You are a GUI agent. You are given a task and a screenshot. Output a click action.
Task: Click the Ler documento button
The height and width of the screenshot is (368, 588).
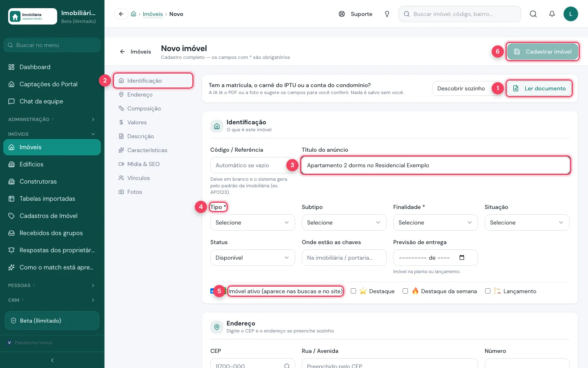(539, 88)
